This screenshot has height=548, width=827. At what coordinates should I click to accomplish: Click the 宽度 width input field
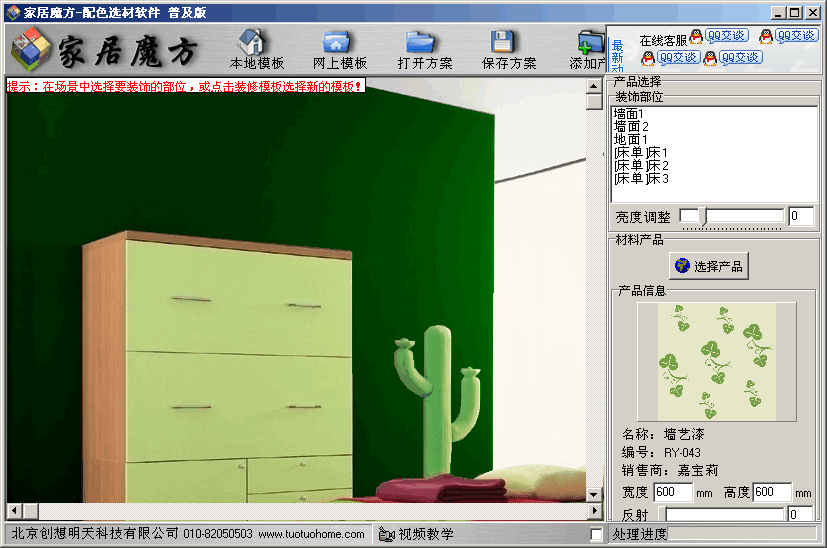tap(672, 492)
